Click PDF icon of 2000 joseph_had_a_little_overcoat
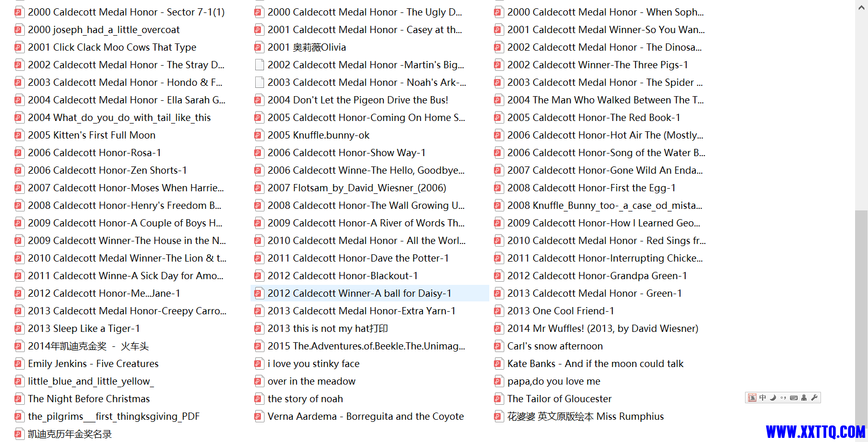Screen dimensions: 868x442 (x=19, y=29)
